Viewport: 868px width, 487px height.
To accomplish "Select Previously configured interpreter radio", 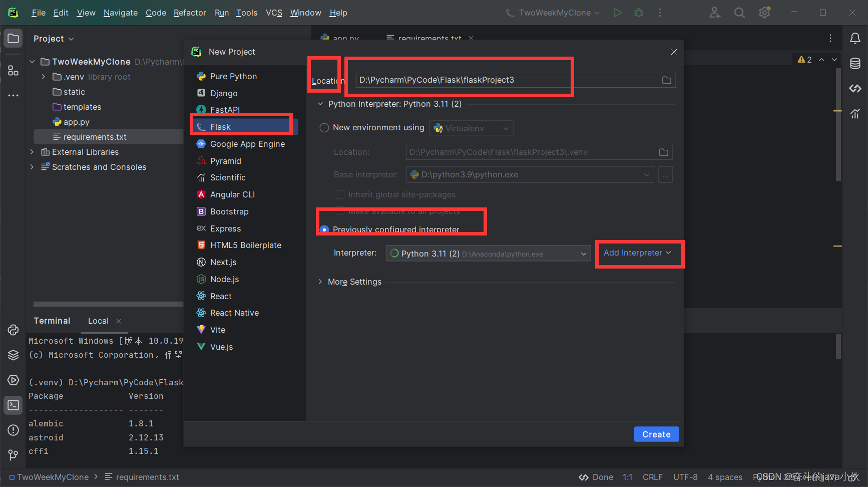I will 324,229.
